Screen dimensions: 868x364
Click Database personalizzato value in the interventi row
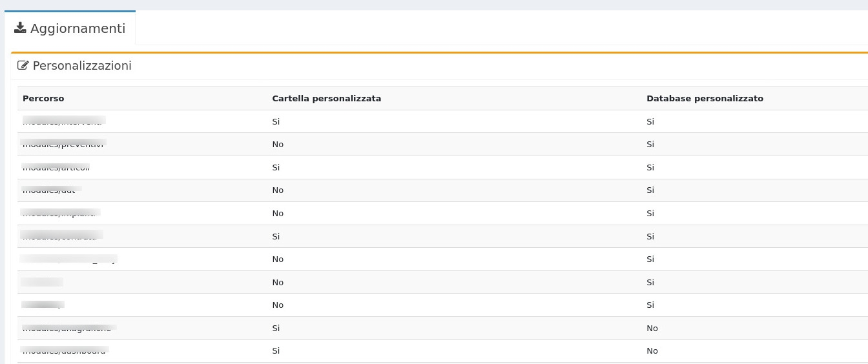coord(650,121)
